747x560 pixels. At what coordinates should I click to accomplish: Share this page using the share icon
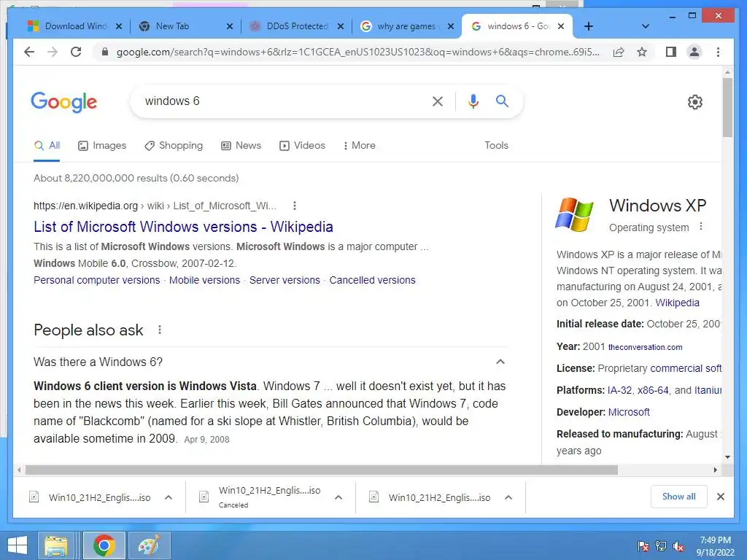[619, 52]
